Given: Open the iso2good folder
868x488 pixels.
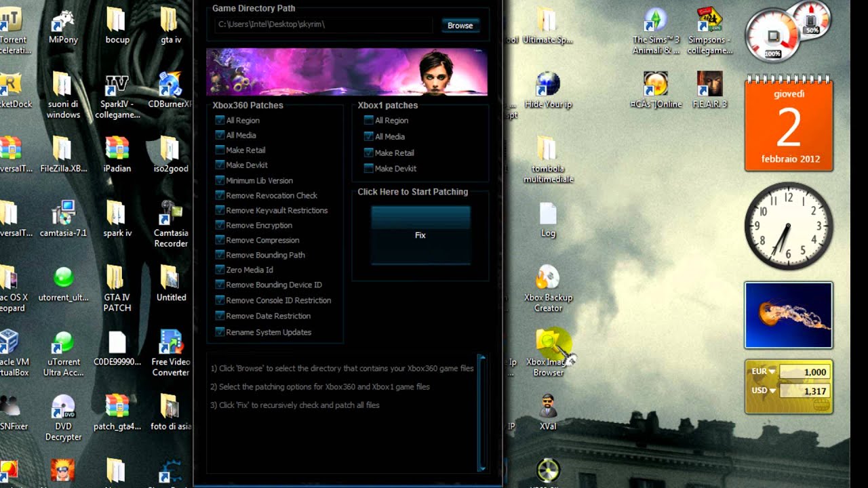Looking at the screenshot, I should point(170,154).
